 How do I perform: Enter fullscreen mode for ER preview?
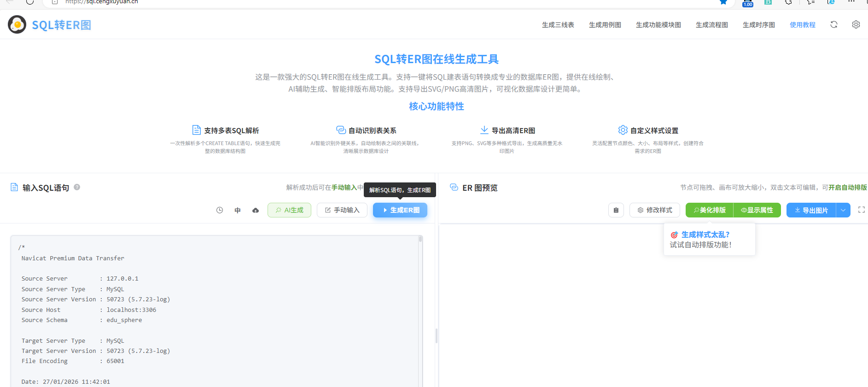[x=861, y=210]
